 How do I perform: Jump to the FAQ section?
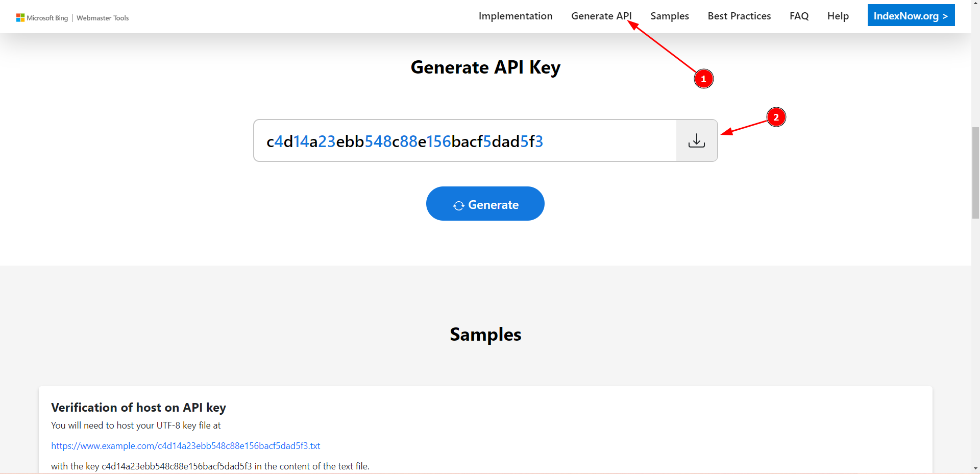[x=799, y=16]
